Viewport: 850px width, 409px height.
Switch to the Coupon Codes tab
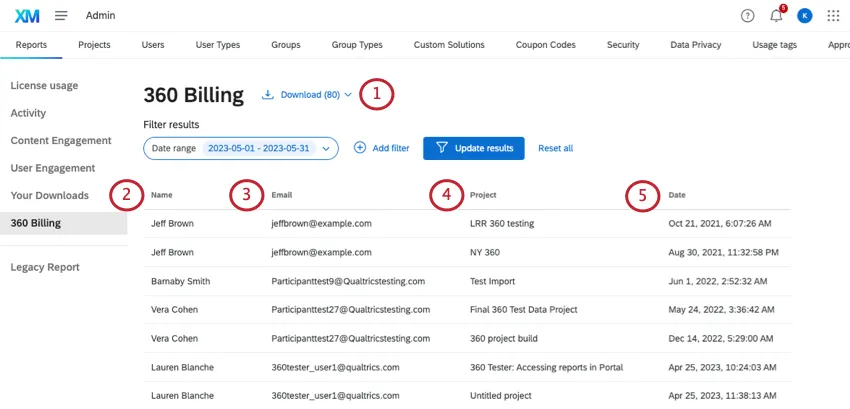click(x=545, y=45)
